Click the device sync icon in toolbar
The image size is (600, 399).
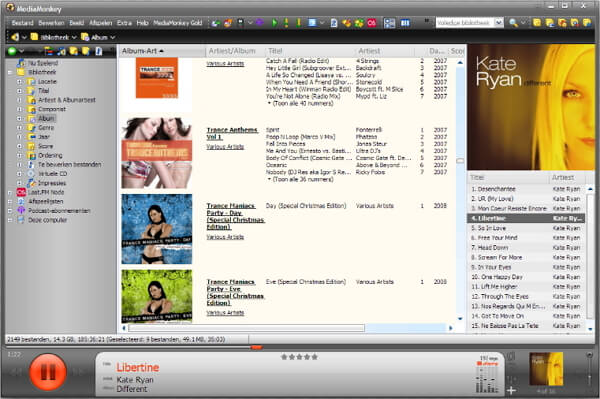pos(240,23)
